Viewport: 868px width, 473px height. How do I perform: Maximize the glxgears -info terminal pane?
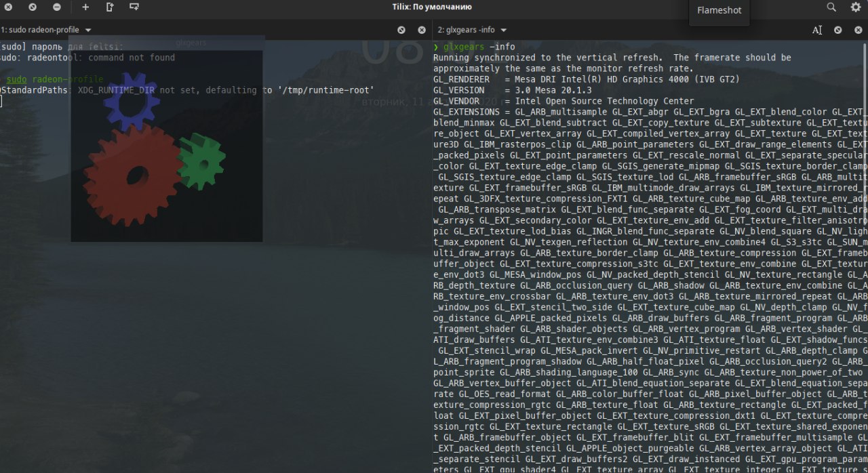pyautogui.click(x=838, y=30)
